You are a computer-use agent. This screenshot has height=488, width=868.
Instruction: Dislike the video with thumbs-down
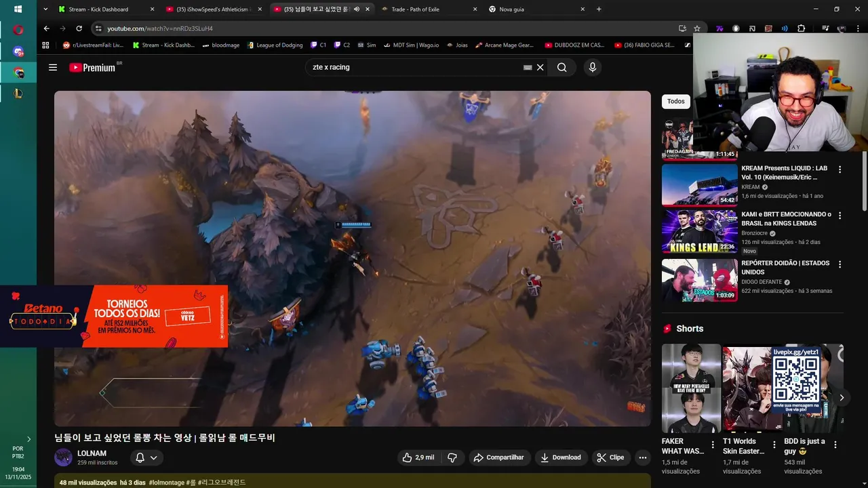452,457
